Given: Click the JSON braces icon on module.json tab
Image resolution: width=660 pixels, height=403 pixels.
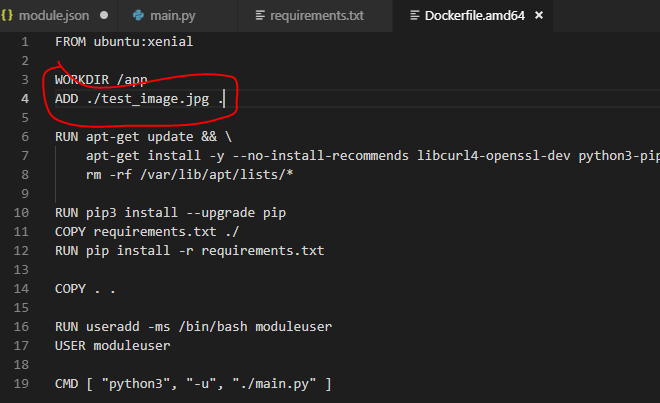Looking at the screenshot, I should click(10, 15).
